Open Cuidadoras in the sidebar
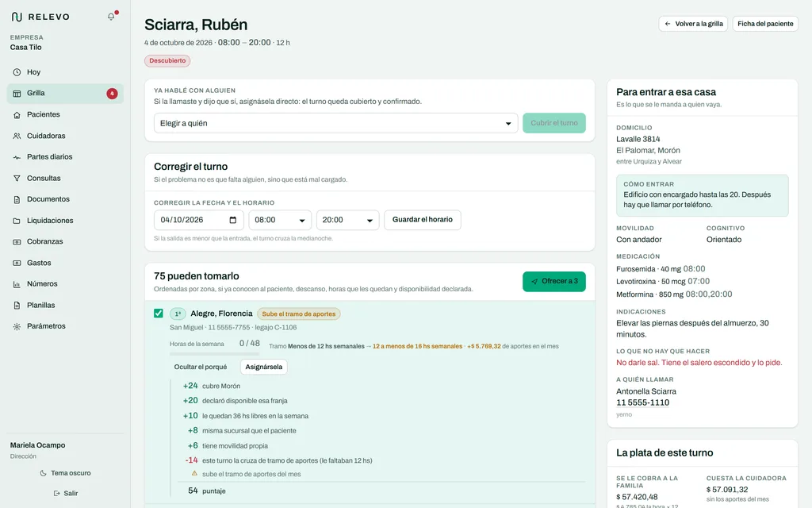The width and height of the screenshot is (812, 508). 65,136
